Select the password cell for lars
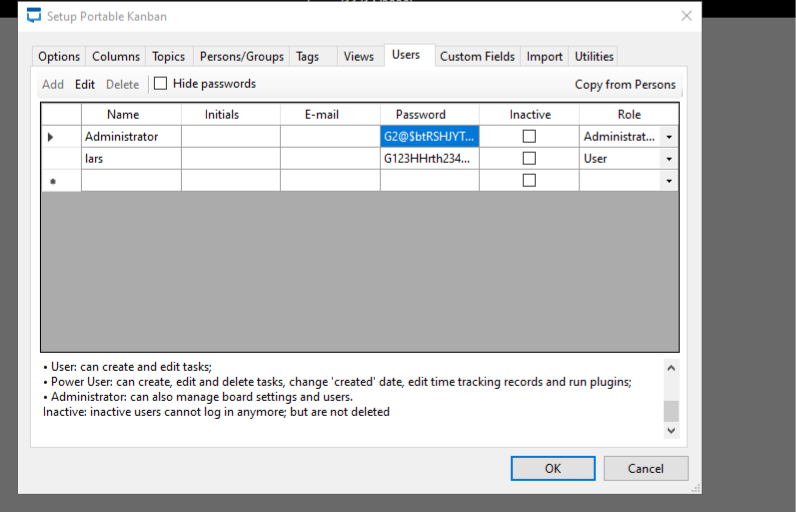The width and height of the screenshot is (796, 512). point(429,158)
